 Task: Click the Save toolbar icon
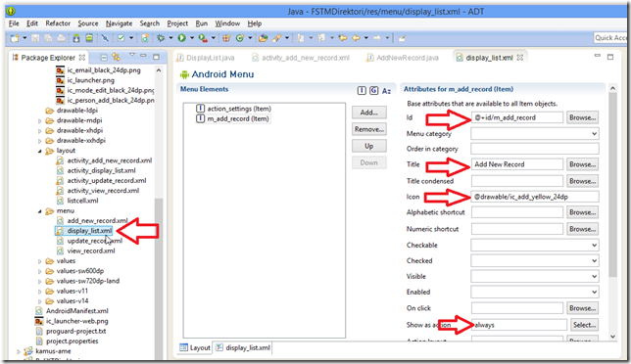pos(35,38)
